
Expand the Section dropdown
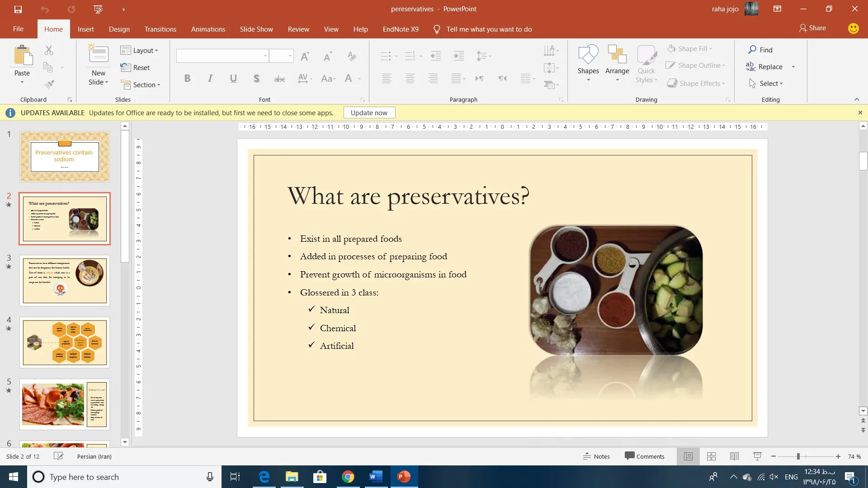(x=140, y=85)
